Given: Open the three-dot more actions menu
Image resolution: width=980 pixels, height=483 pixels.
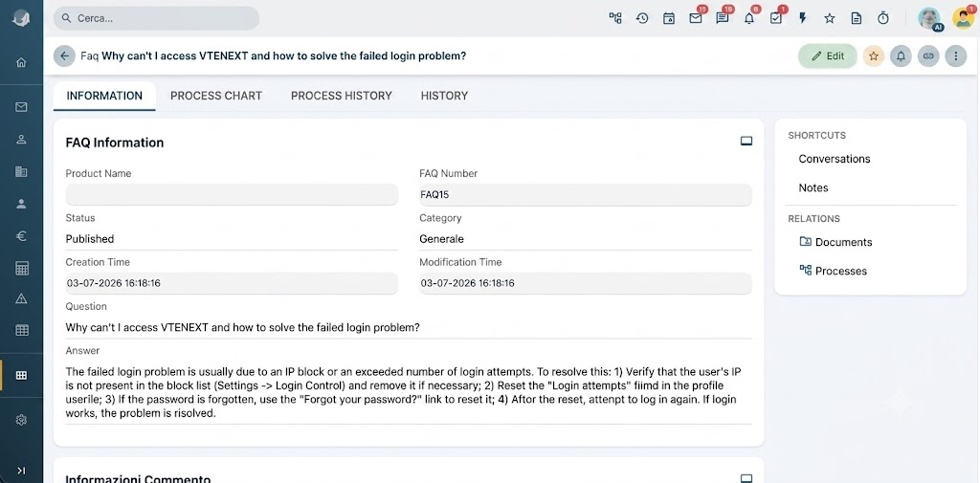Looking at the screenshot, I should tap(956, 55).
